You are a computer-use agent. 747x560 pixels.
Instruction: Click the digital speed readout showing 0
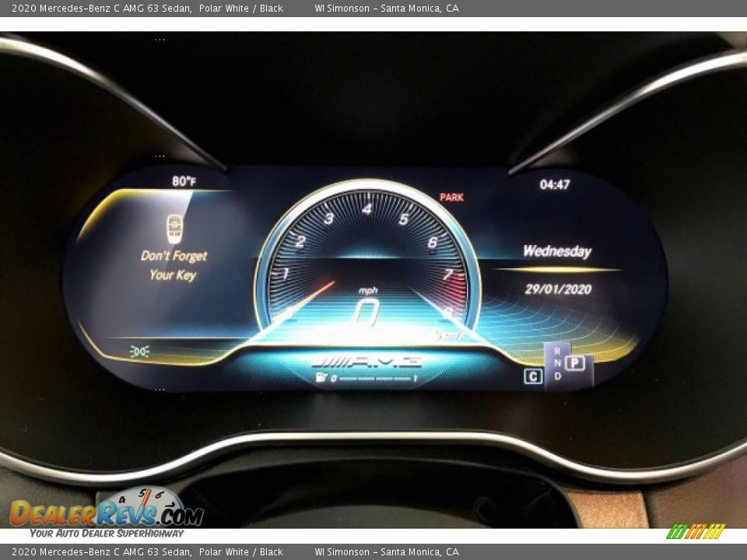point(366,312)
